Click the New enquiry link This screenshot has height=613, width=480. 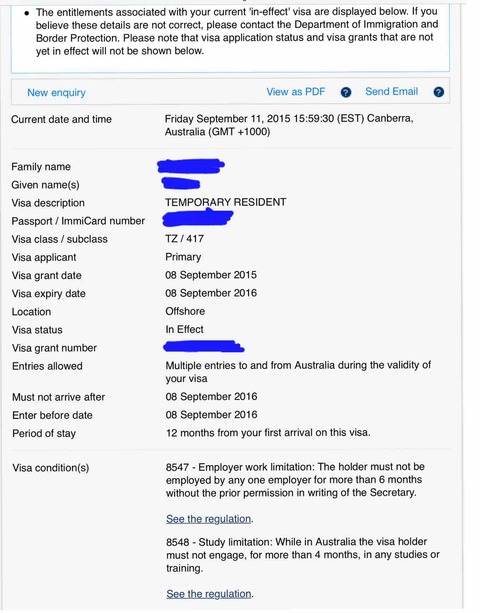[x=56, y=93]
